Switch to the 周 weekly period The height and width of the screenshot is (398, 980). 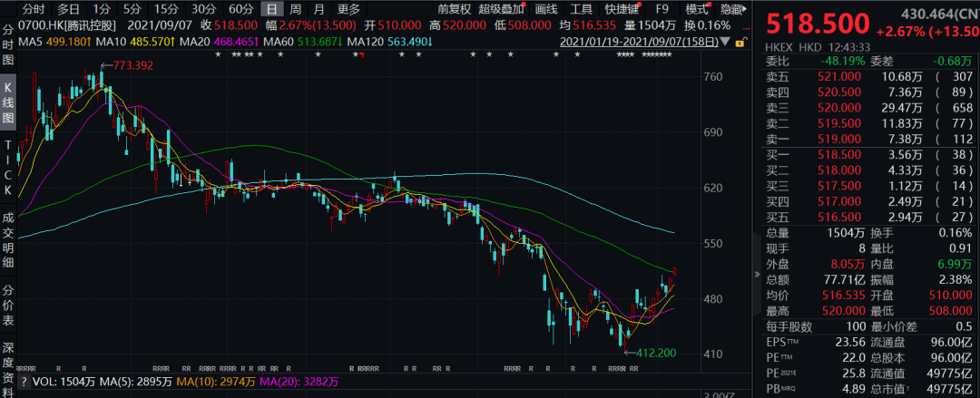(295, 9)
